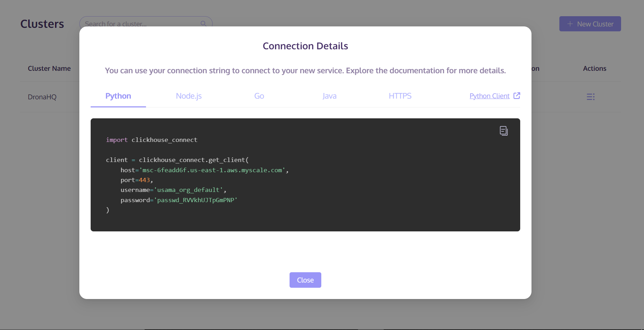Open the Python Client external link icon
The image size is (644, 330).
pos(517,96)
